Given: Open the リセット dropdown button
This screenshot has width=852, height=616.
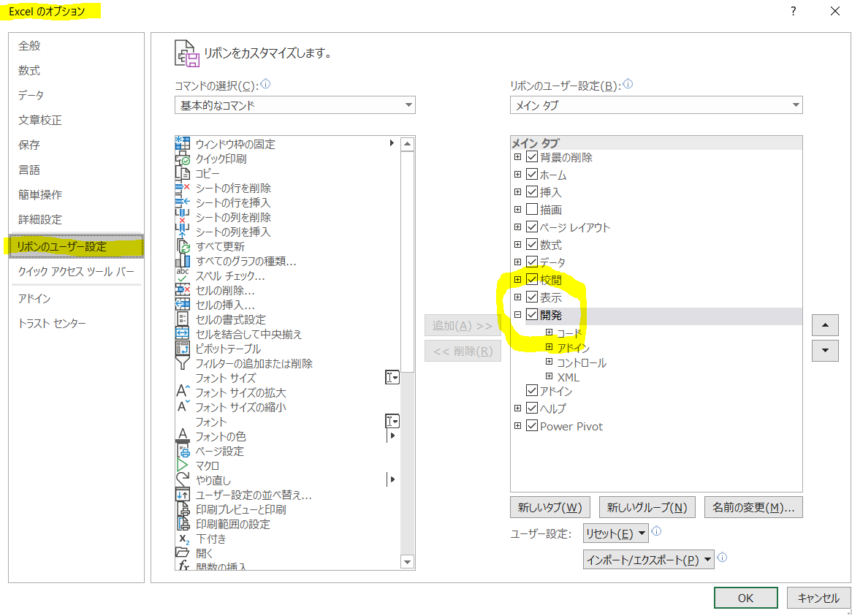Looking at the screenshot, I should point(616,533).
